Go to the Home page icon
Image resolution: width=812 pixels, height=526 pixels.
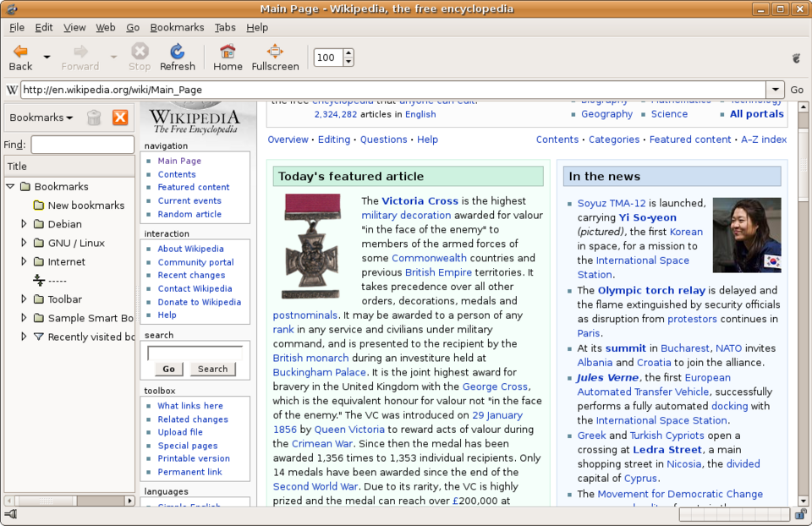228,52
